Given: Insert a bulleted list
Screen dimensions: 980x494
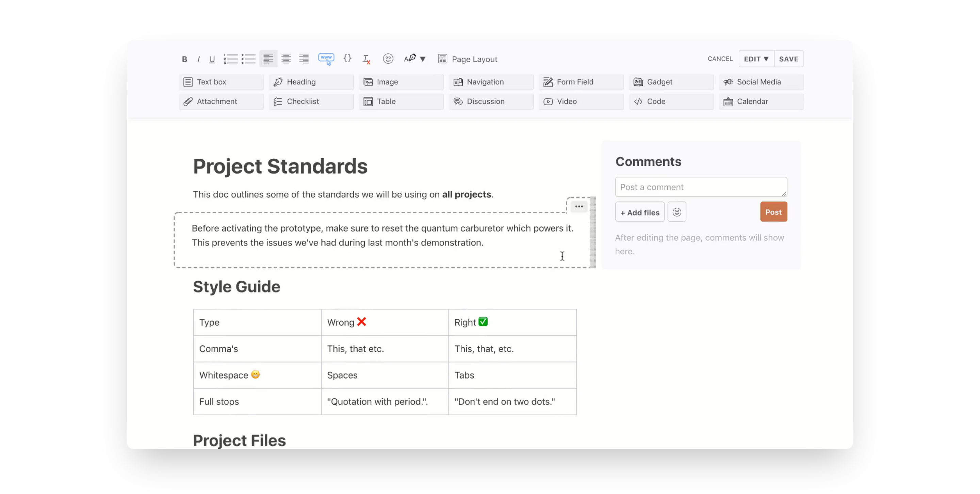Looking at the screenshot, I should tap(248, 59).
